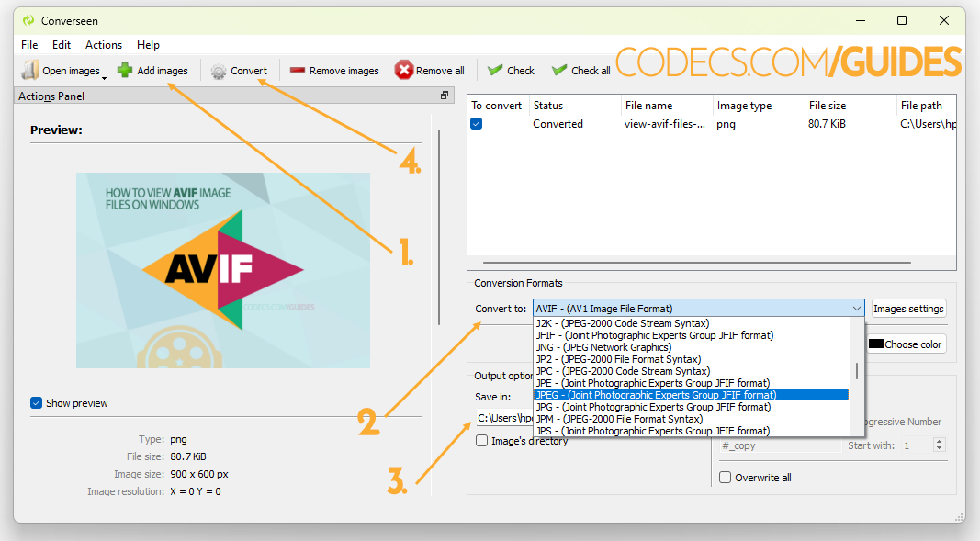Choose the highlighted JPEG format option
Screen dimensions: 980x541
pos(692,395)
